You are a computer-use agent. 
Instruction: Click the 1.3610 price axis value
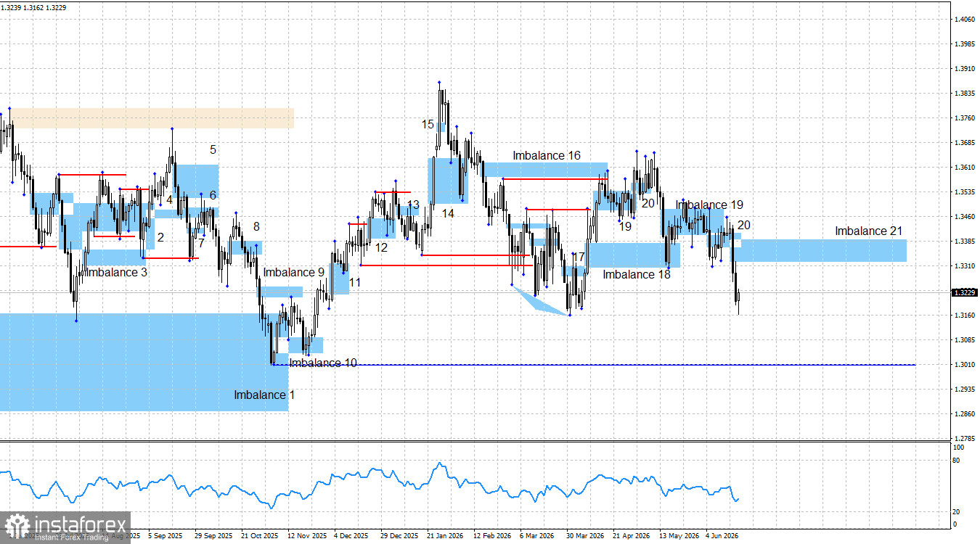tap(965, 168)
